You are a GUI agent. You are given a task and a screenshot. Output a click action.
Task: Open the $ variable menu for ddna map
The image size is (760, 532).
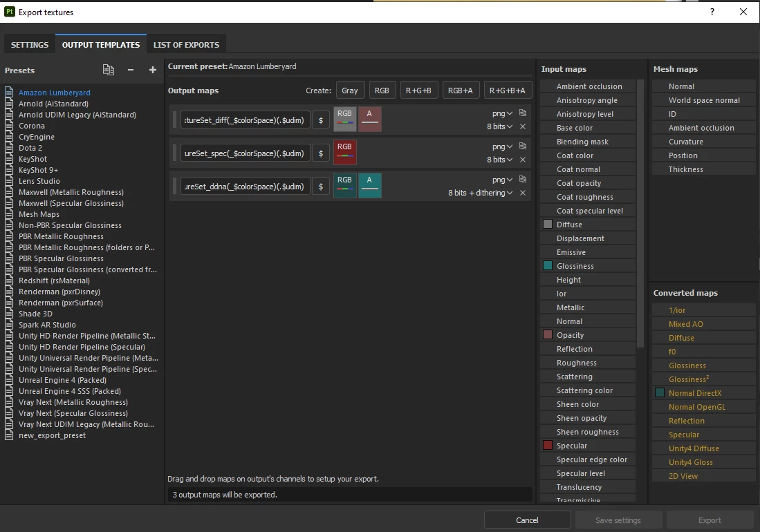click(320, 187)
